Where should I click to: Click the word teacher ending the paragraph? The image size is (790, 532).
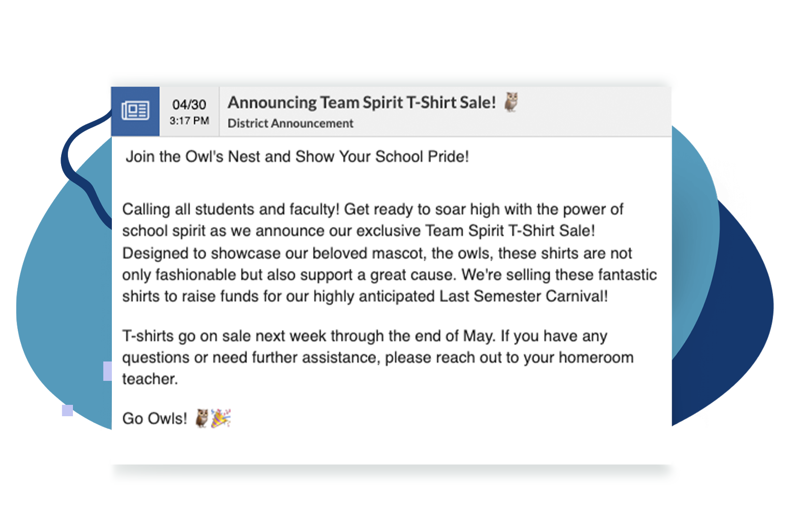[150, 379]
